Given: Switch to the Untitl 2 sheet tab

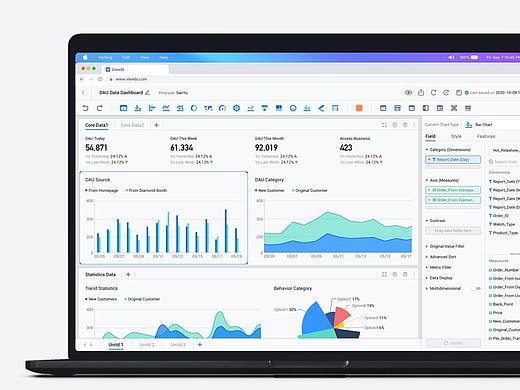Looking at the screenshot, I should (147, 345).
